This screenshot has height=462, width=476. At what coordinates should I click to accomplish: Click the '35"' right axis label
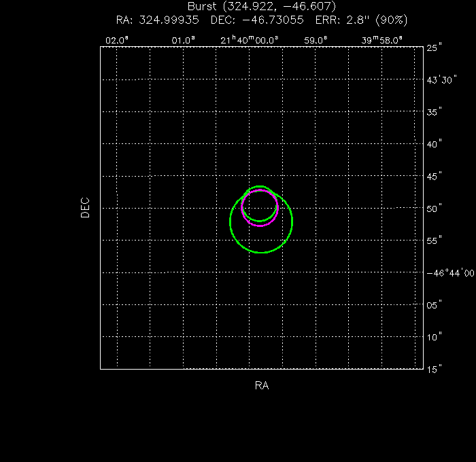point(434,112)
